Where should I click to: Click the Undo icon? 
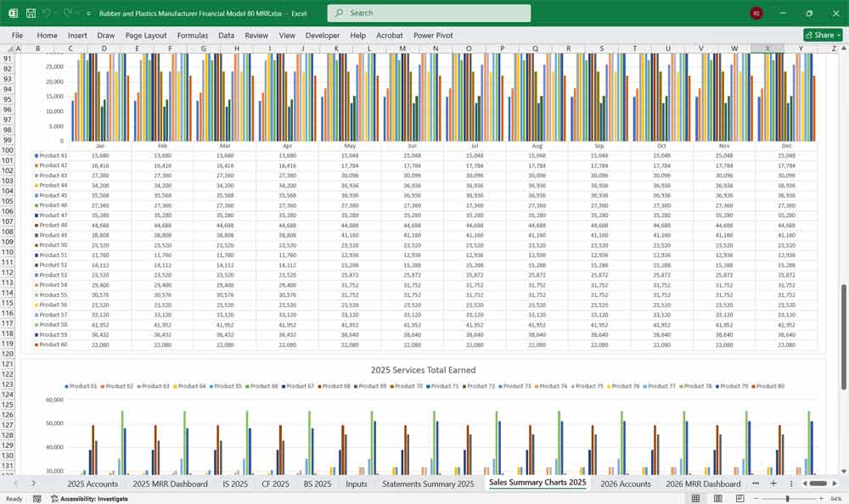48,13
